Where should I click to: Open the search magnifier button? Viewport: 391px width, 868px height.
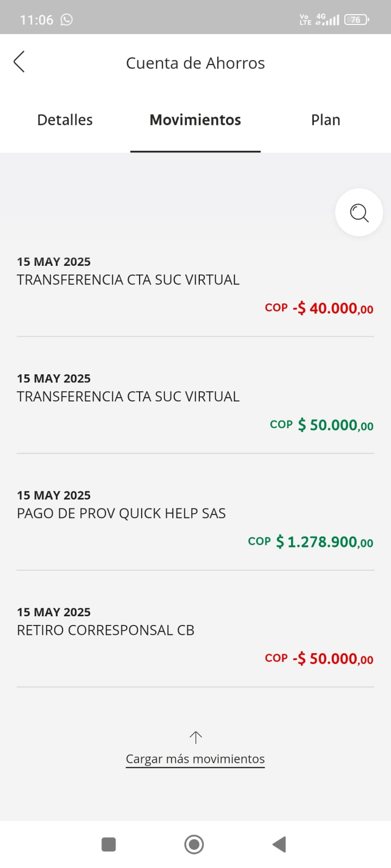[x=359, y=212]
